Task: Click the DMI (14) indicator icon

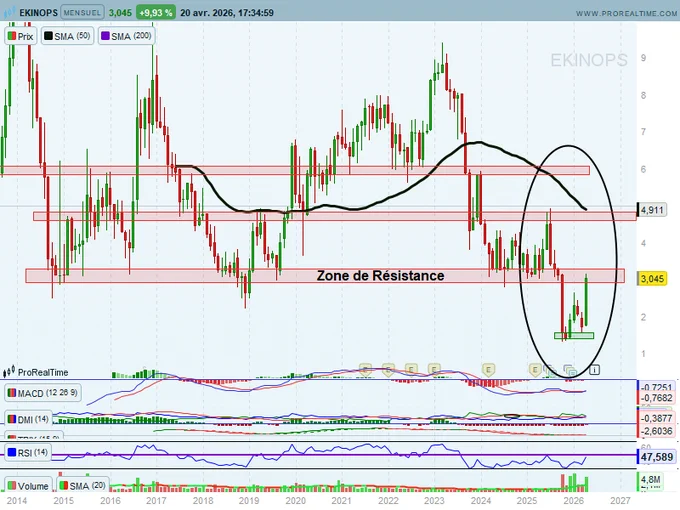Action: click(12, 419)
